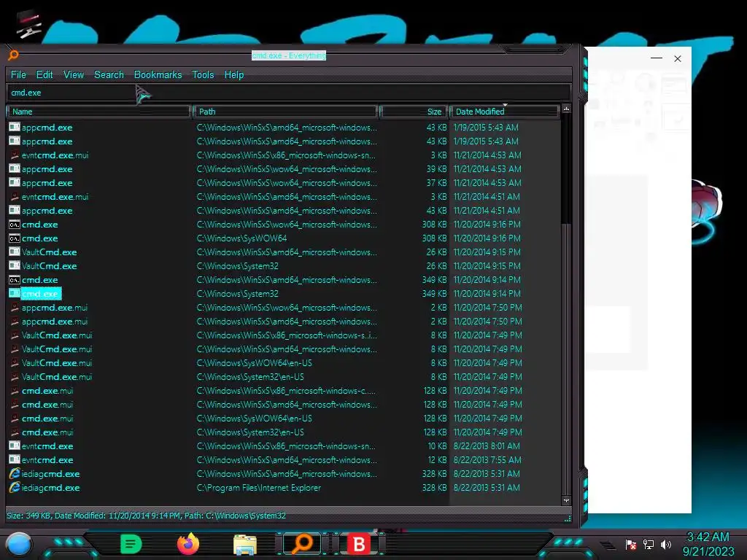Screen dimensions: 747x560
Task: Click date 8/22/2013 7:55 AM
Action: click(x=487, y=460)
